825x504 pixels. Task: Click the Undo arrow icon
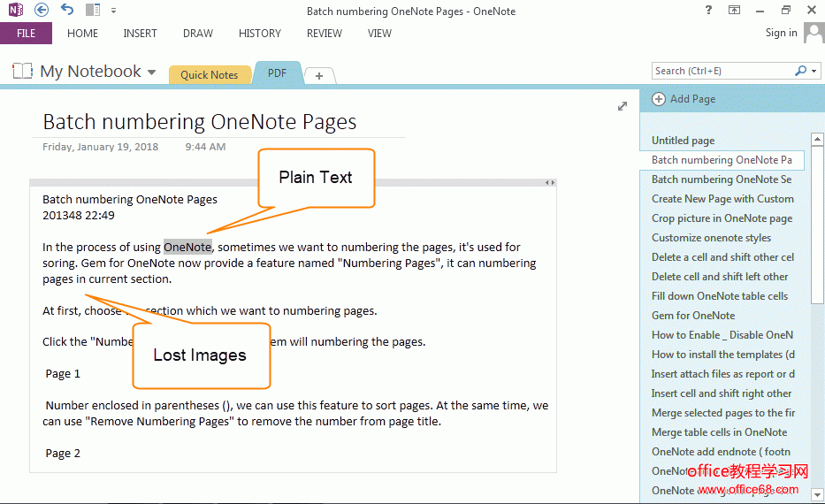[x=68, y=11]
